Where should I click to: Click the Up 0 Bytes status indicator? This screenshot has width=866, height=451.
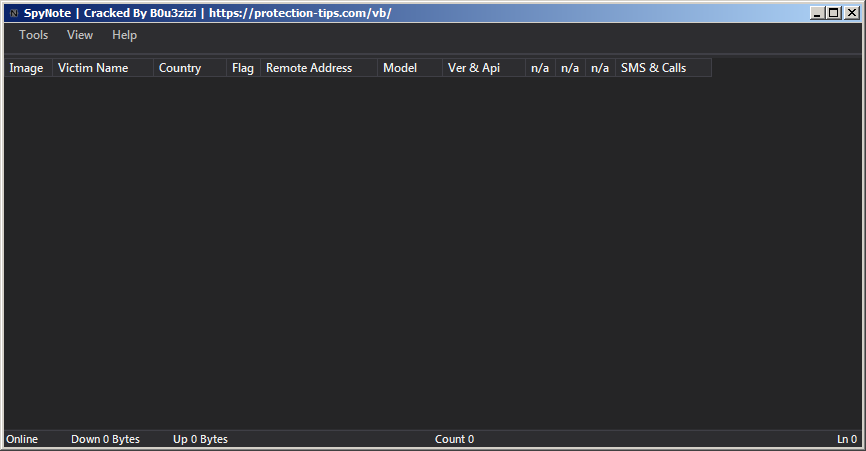coord(200,439)
